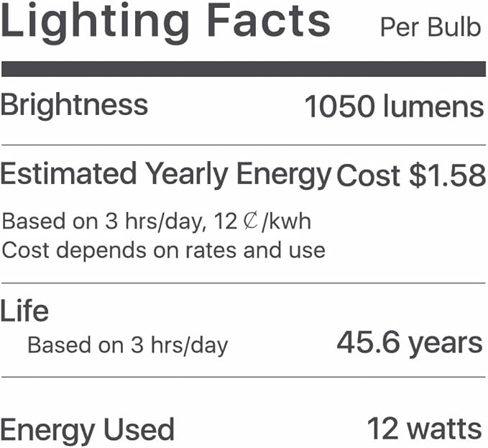Select the "12 watts" energy value
The width and height of the screenshot is (488, 448).
(424, 429)
